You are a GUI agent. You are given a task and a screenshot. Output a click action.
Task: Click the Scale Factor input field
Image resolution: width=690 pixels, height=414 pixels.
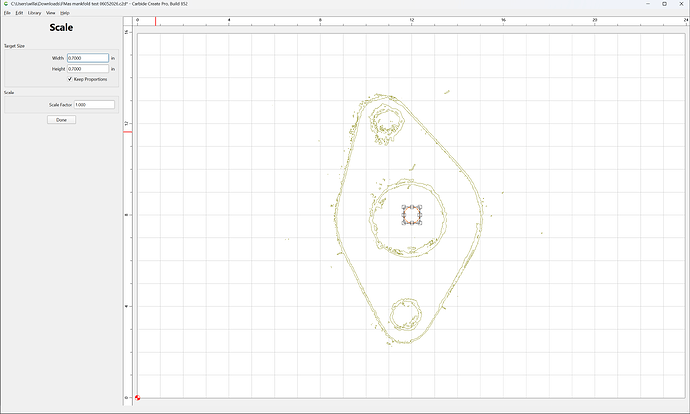(94, 105)
